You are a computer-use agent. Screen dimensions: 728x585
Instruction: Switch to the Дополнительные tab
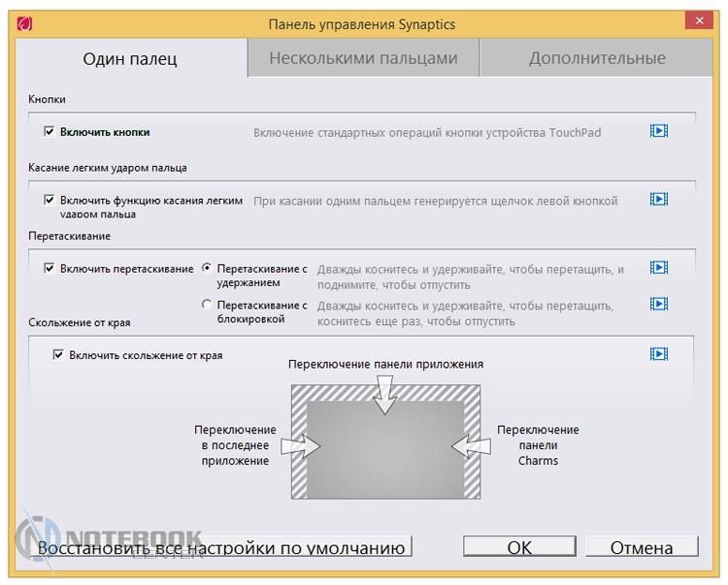(597, 58)
